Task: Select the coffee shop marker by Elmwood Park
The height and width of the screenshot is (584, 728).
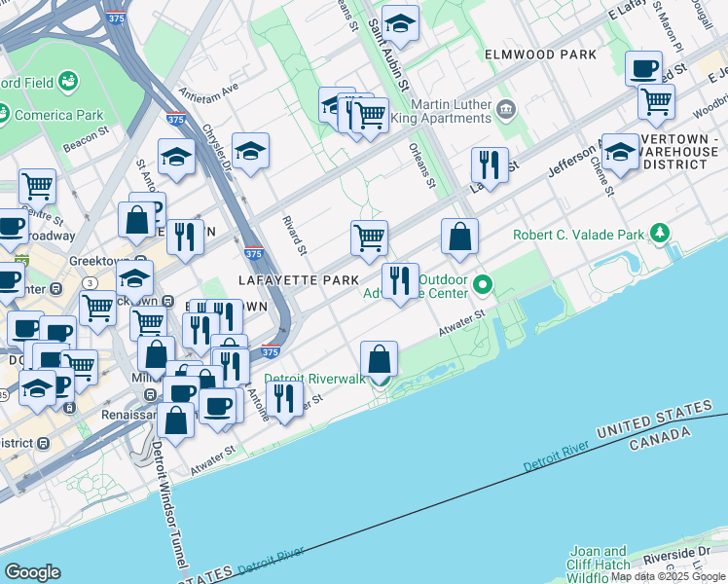Action: [643, 69]
